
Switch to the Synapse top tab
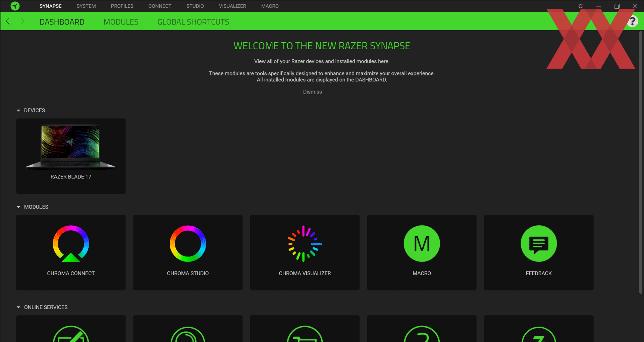coord(51,6)
